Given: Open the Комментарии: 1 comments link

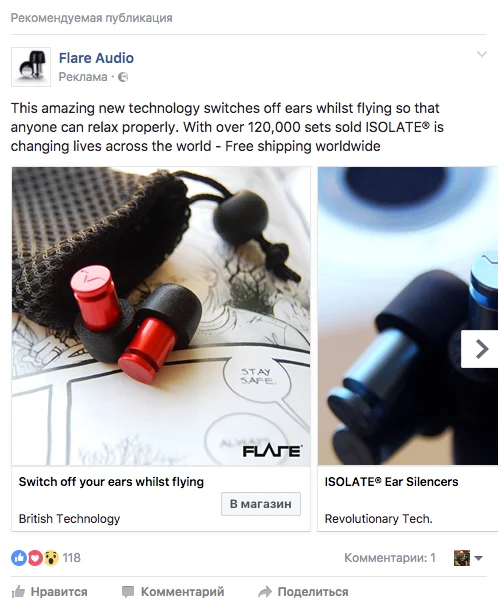Looking at the screenshot, I should pos(390,558).
